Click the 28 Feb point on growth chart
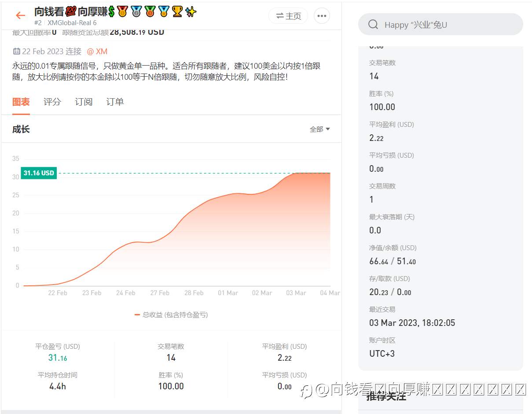 194,209
